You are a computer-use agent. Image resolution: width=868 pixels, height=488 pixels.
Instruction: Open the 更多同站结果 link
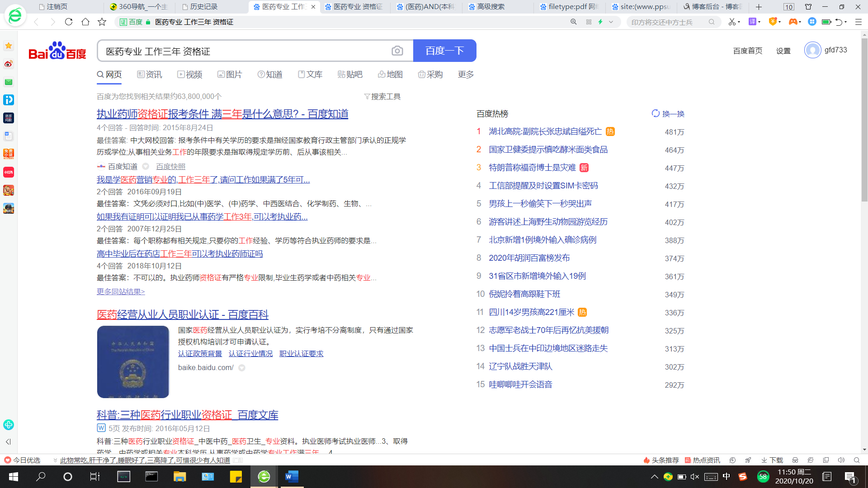click(x=121, y=291)
